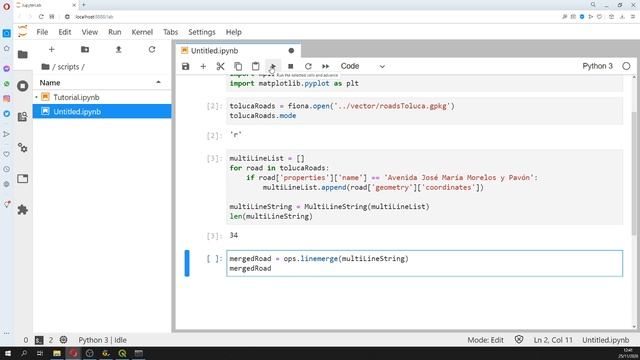
Task: Open Windows taskbar search
Action: (24, 353)
